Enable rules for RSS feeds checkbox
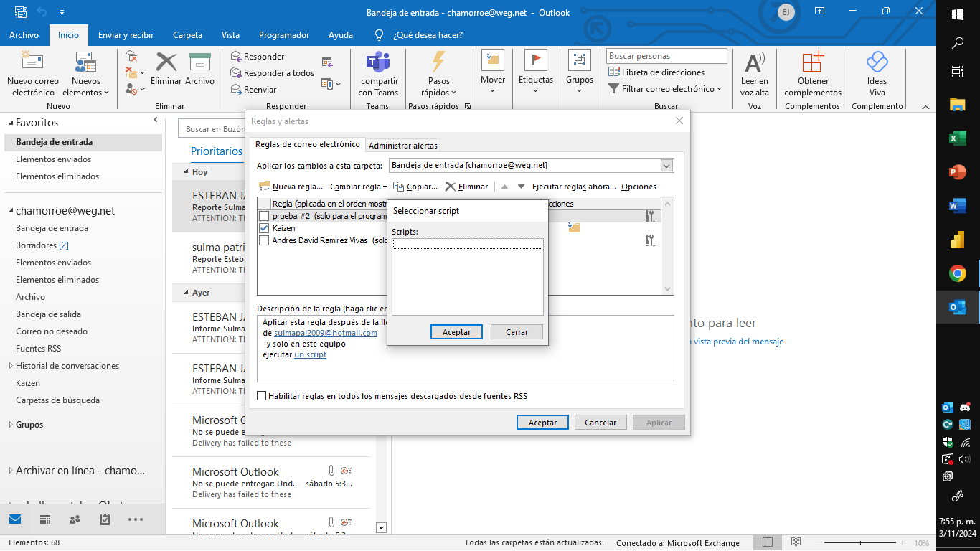The height and width of the screenshot is (551, 980). 261,396
